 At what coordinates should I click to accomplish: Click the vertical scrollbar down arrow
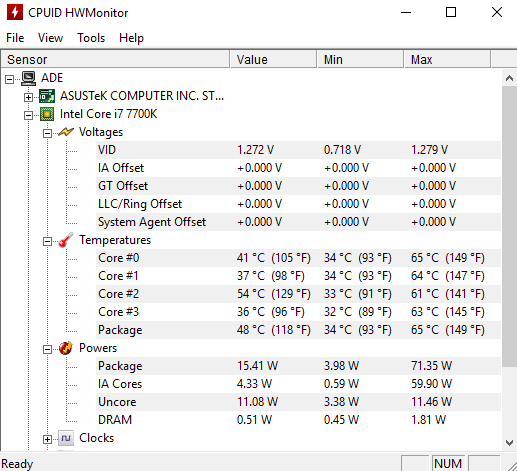tap(509, 443)
